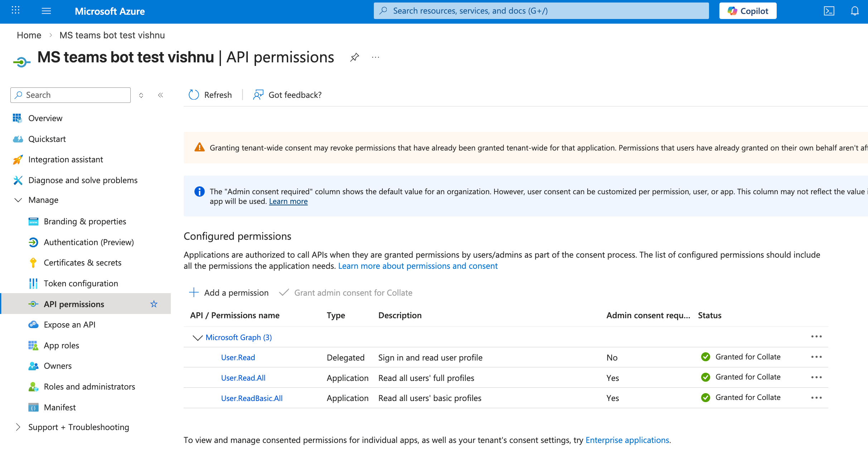This screenshot has width=868, height=458.
Task: Click the warning triangle icon in banner
Action: [199, 147]
